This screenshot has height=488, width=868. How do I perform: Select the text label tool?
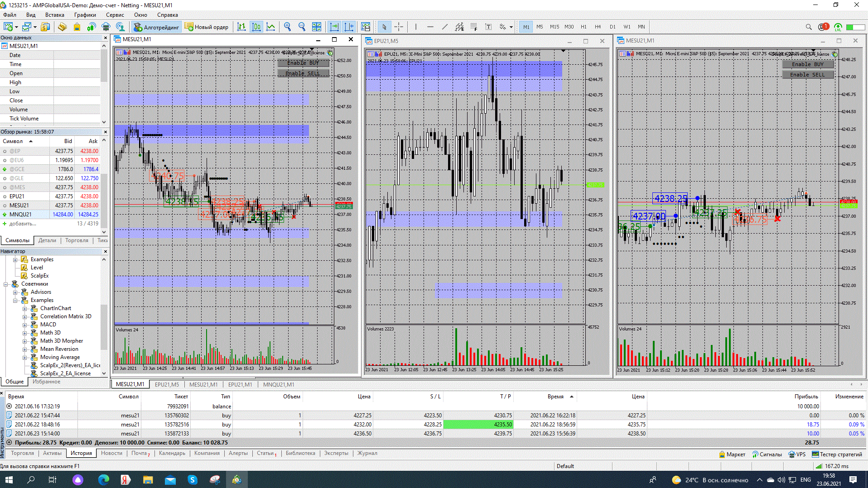(488, 27)
